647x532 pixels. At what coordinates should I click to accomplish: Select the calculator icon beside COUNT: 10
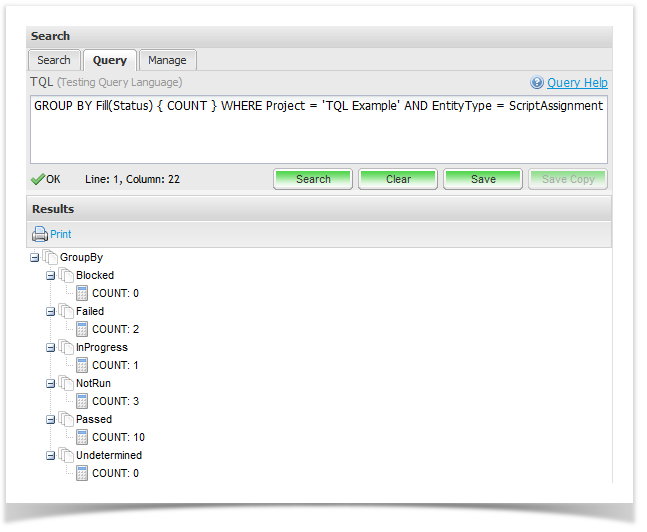tap(83, 437)
